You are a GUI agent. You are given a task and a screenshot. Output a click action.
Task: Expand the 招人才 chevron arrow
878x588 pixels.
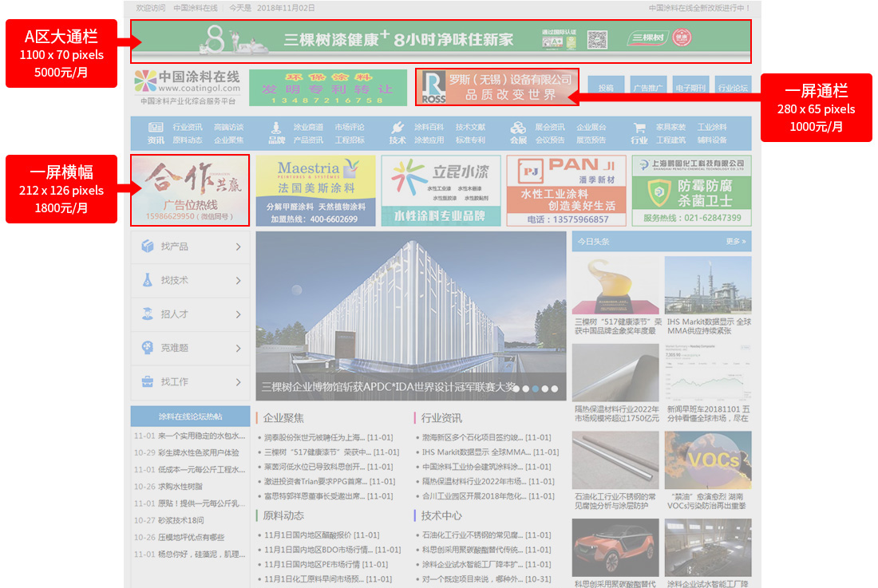[239, 315]
